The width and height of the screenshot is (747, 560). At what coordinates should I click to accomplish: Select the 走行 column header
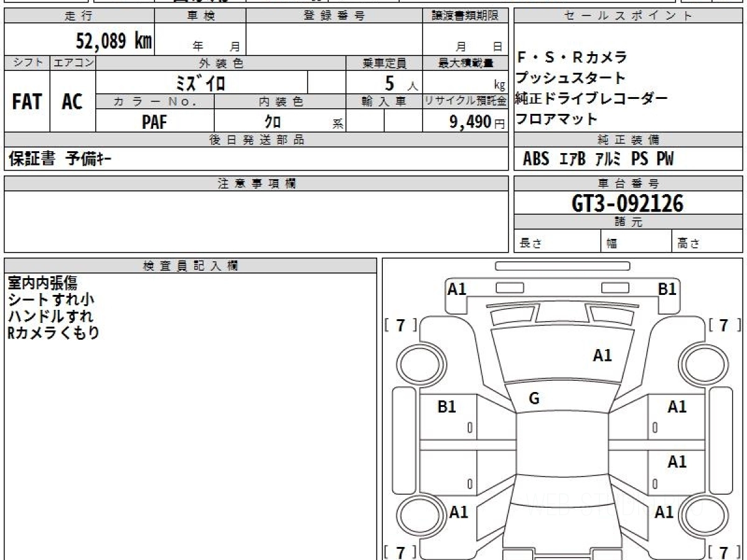tap(79, 16)
